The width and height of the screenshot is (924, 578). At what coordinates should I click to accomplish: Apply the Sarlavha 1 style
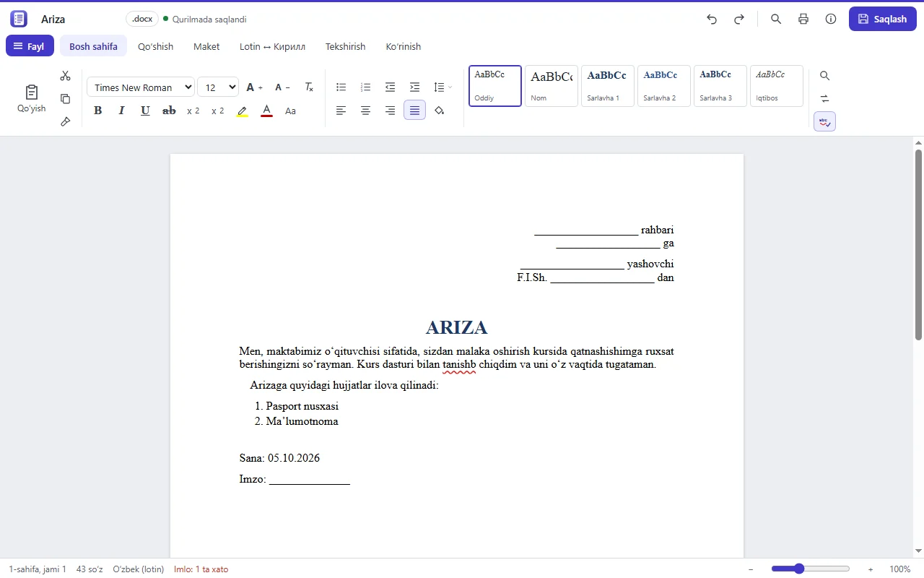coord(607,86)
